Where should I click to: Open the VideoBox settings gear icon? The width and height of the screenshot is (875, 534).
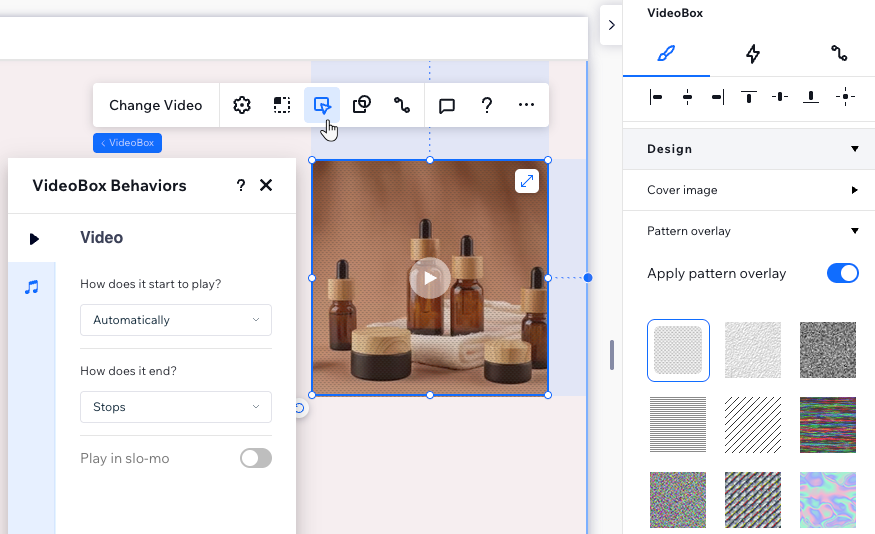[242, 105]
